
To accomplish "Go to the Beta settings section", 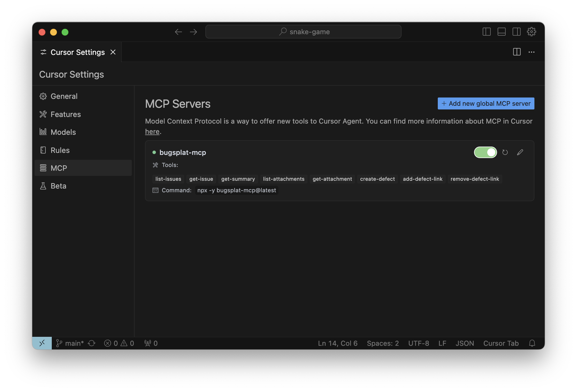I will tap(58, 186).
